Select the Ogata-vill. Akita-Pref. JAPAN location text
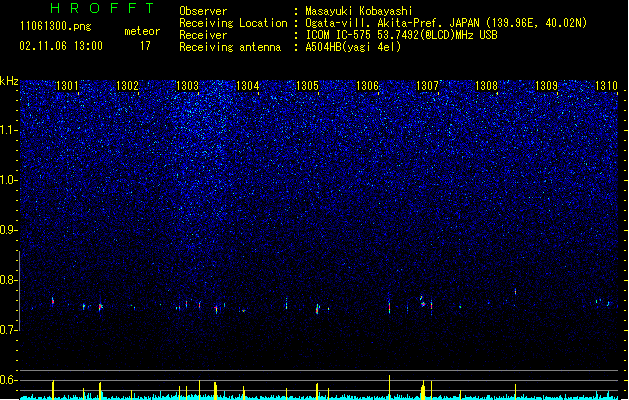This screenshot has width=629, height=400. click(x=446, y=23)
